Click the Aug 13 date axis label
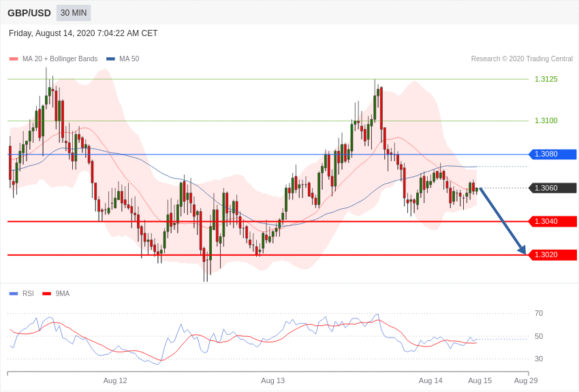This screenshot has width=579, height=392. click(x=273, y=380)
